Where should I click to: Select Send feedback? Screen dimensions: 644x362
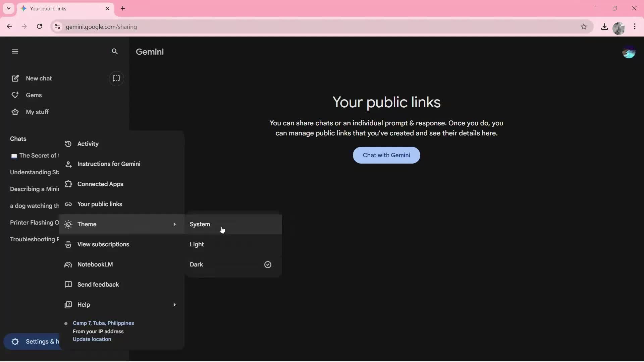click(x=98, y=284)
